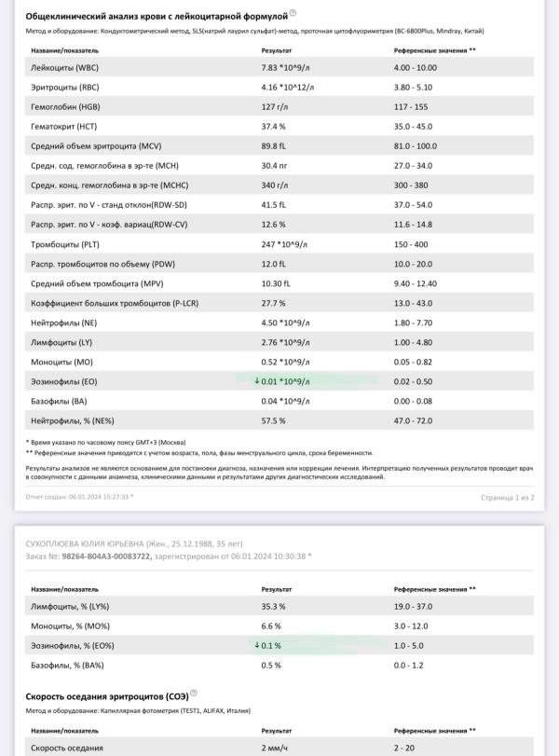The image size is (559, 756).
Task: Click the down arrow beside Эозинофилы, % (EO%) result
Action: click(x=257, y=645)
